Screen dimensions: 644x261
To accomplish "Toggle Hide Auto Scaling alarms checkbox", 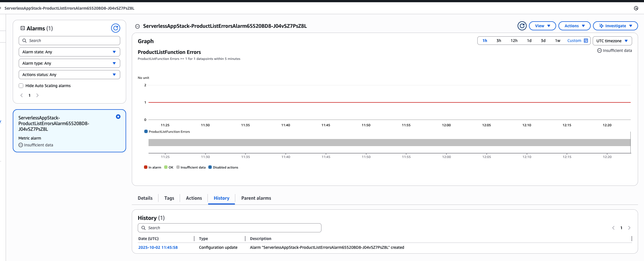I will [x=21, y=86].
